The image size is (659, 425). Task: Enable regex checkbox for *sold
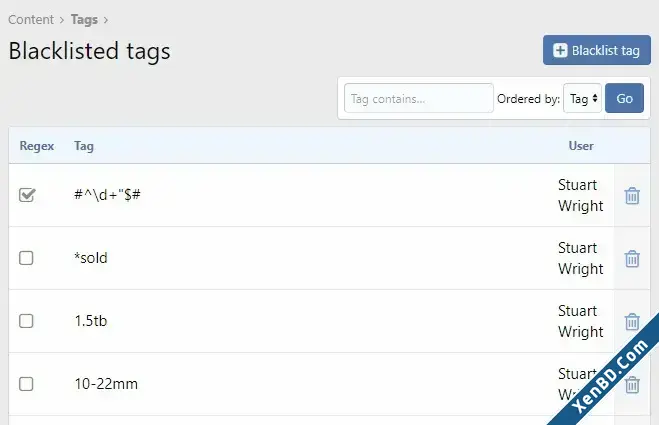click(26, 258)
